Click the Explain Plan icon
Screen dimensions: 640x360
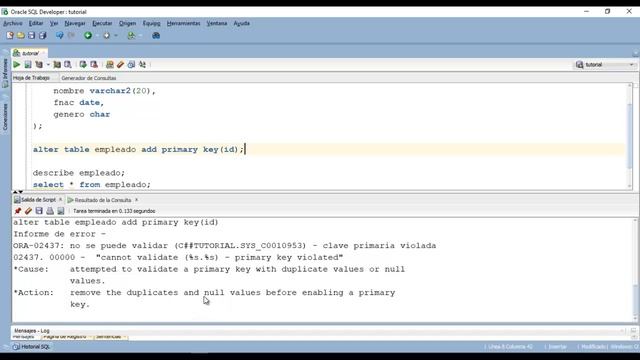tap(39, 64)
